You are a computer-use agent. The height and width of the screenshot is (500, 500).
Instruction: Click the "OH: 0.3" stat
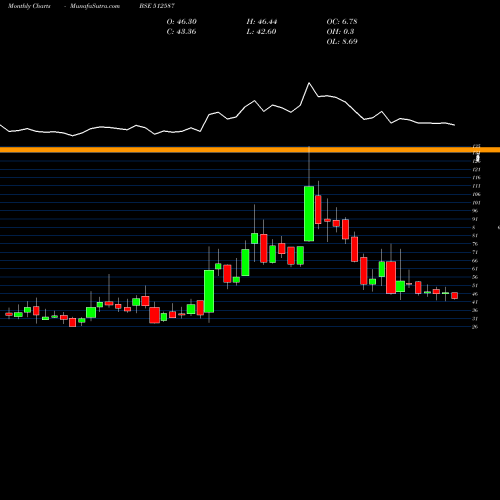[x=340, y=32]
